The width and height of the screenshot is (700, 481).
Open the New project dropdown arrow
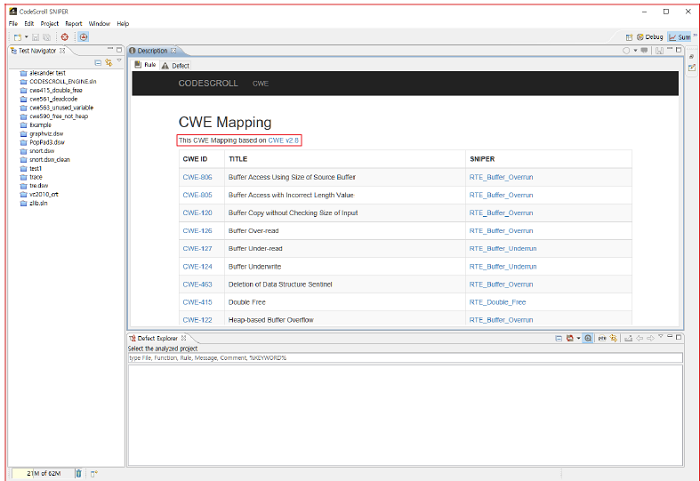click(x=26, y=37)
